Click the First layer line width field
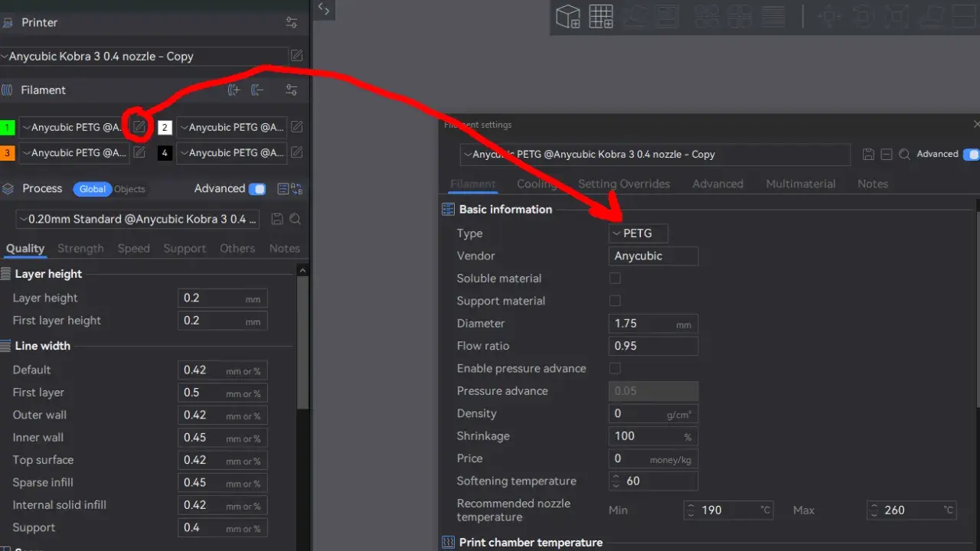Viewport: 980px width, 551px height. pyautogui.click(x=223, y=393)
